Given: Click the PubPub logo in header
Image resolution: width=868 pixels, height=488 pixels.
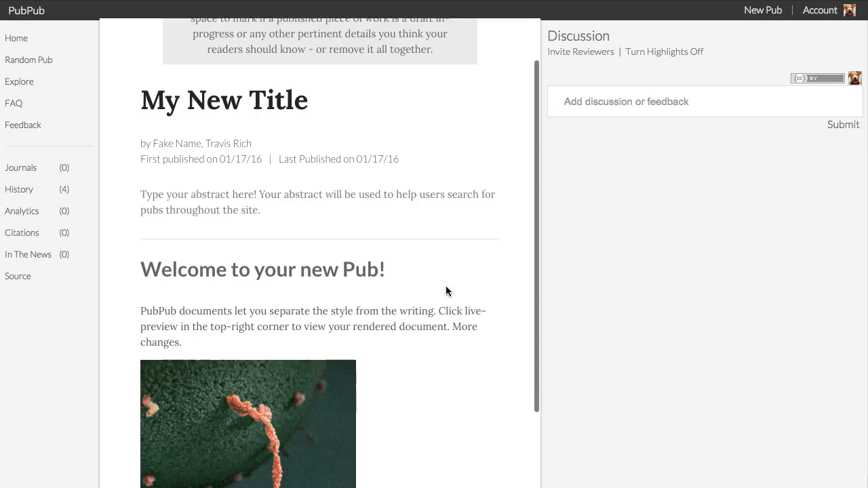Looking at the screenshot, I should click(x=26, y=10).
